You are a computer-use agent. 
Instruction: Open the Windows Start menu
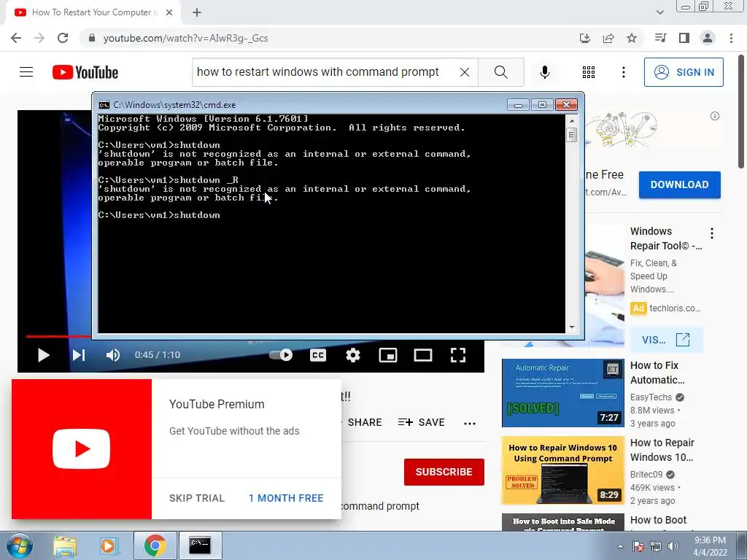click(19, 545)
